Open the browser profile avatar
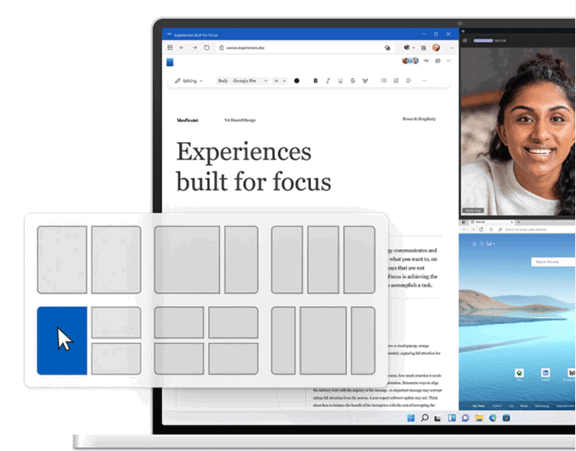576x451 pixels. [x=436, y=47]
